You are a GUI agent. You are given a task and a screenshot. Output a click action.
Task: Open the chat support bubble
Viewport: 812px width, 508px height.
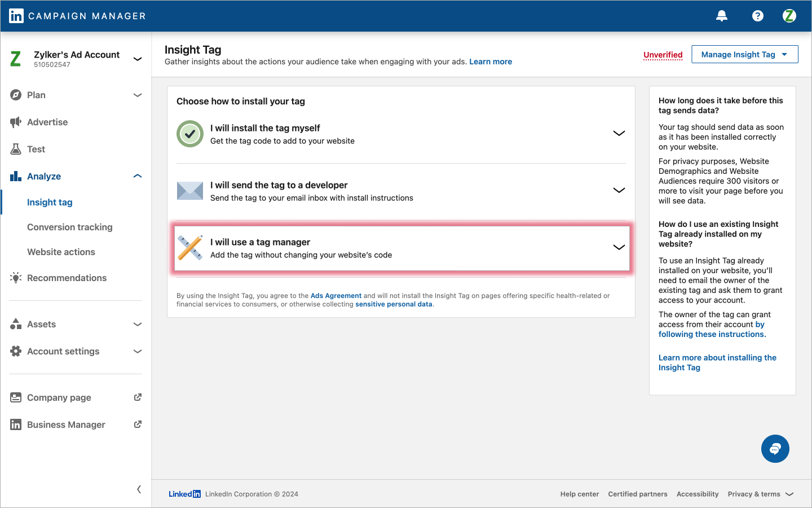(775, 449)
